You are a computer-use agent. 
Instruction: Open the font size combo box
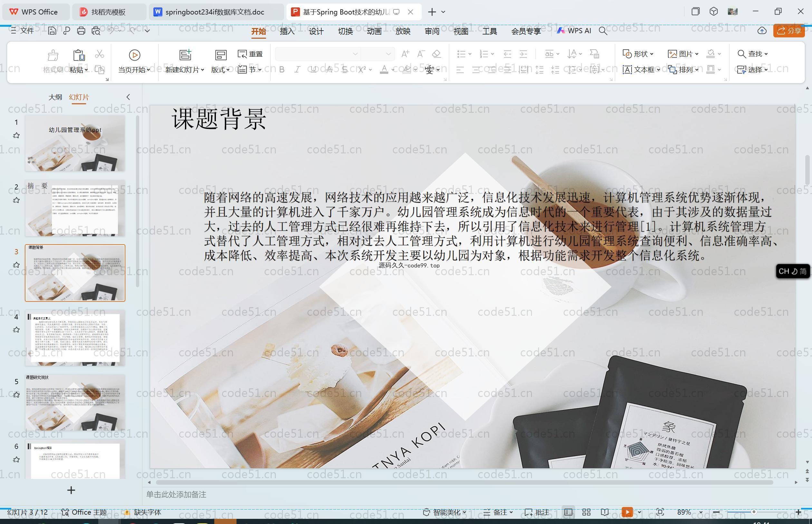[x=378, y=54]
